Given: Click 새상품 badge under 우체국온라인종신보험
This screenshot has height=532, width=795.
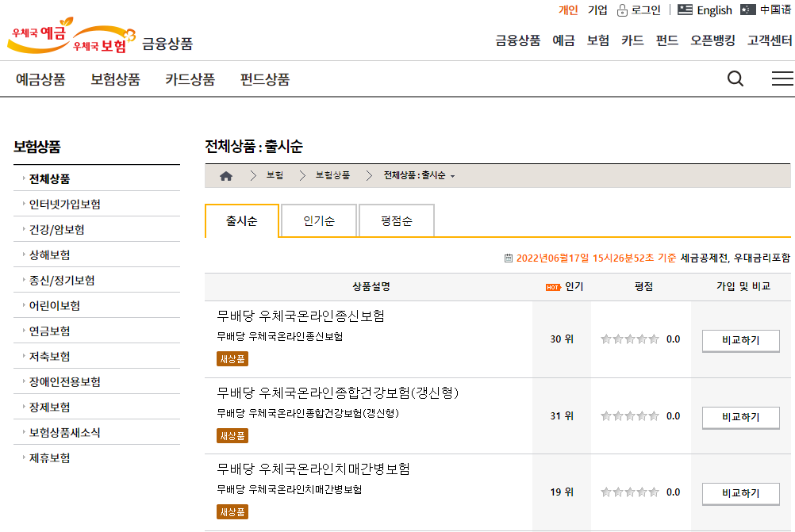Looking at the screenshot, I should click(232, 358).
